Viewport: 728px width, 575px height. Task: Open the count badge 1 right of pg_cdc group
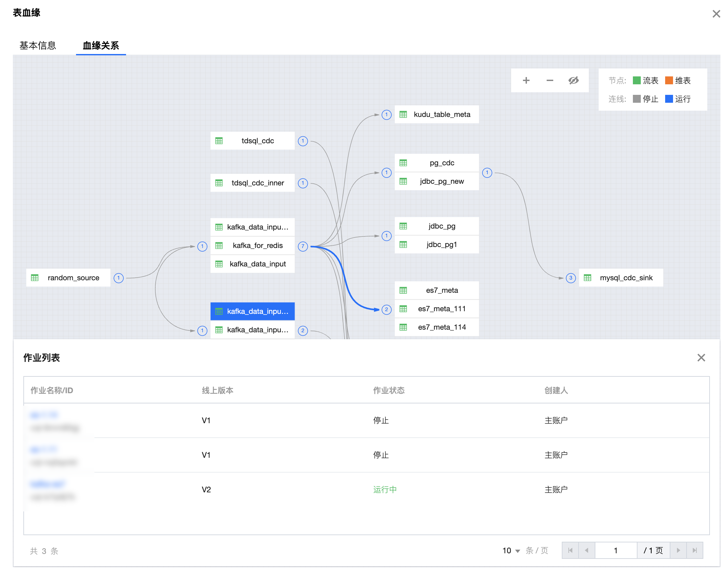coord(487,173)
